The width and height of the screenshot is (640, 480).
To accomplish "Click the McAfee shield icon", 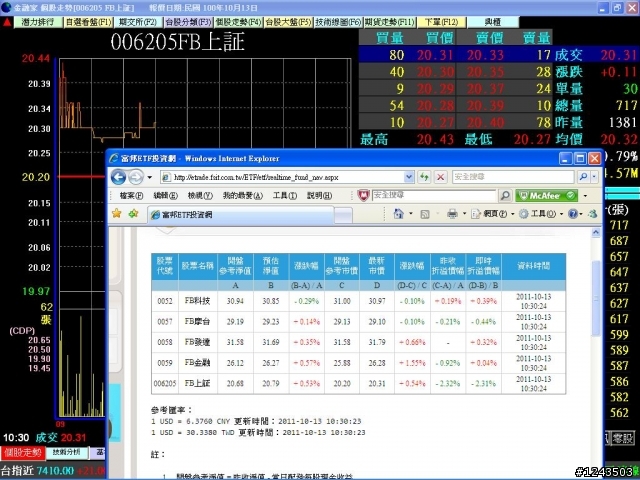I will (x=363, y=196).
